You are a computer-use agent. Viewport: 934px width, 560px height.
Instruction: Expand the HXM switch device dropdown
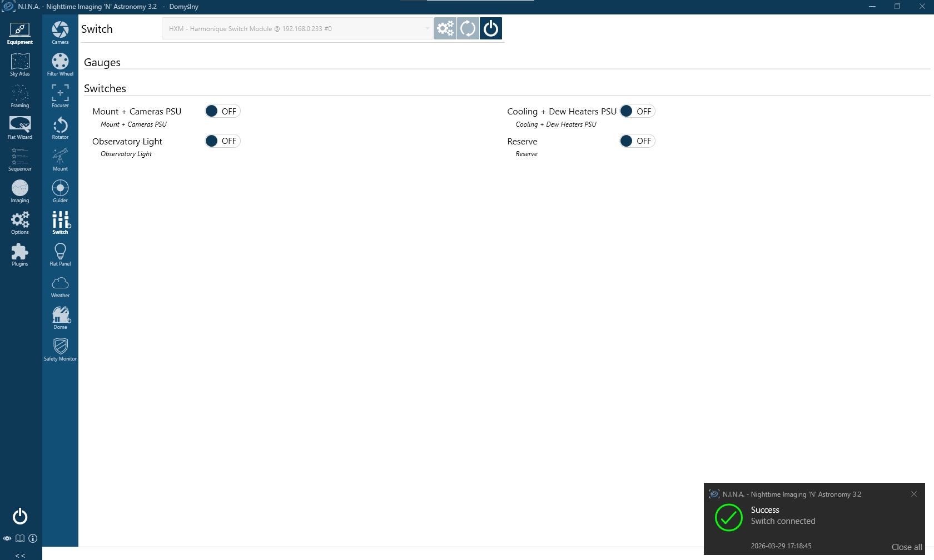click(x=427, y=28)
